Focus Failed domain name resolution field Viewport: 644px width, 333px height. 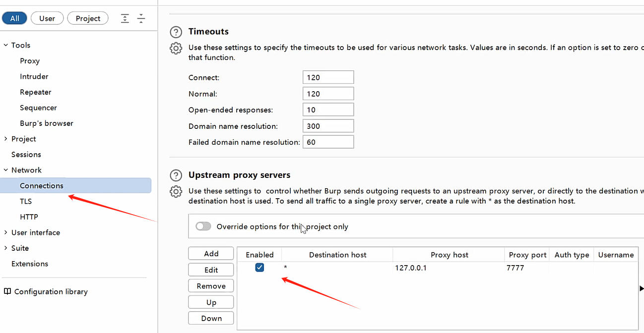pyautogui.click(x=328, y=142)
